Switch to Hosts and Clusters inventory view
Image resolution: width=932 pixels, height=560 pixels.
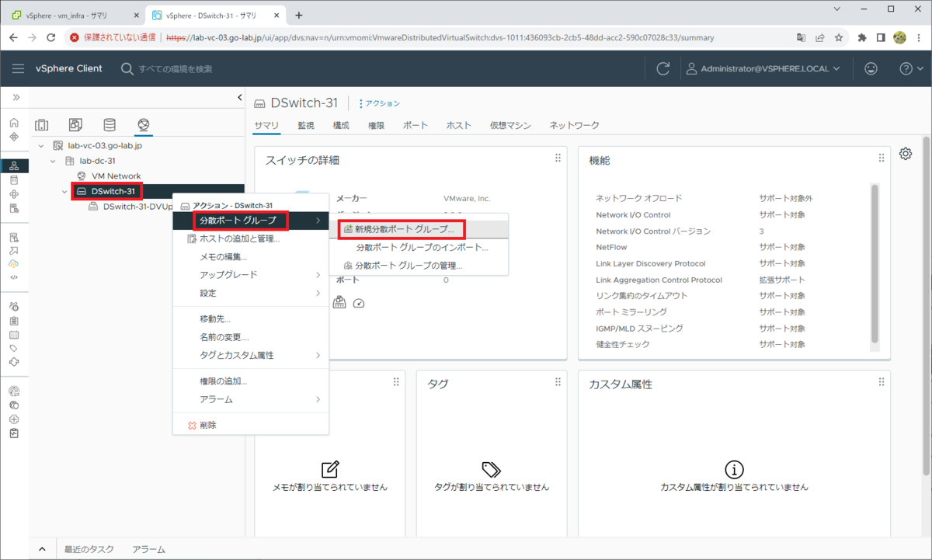42,125
